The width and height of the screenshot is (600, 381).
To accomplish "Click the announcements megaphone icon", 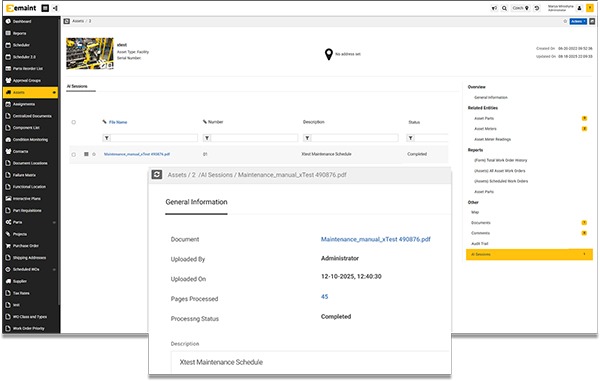I will (x=494, y=8).
